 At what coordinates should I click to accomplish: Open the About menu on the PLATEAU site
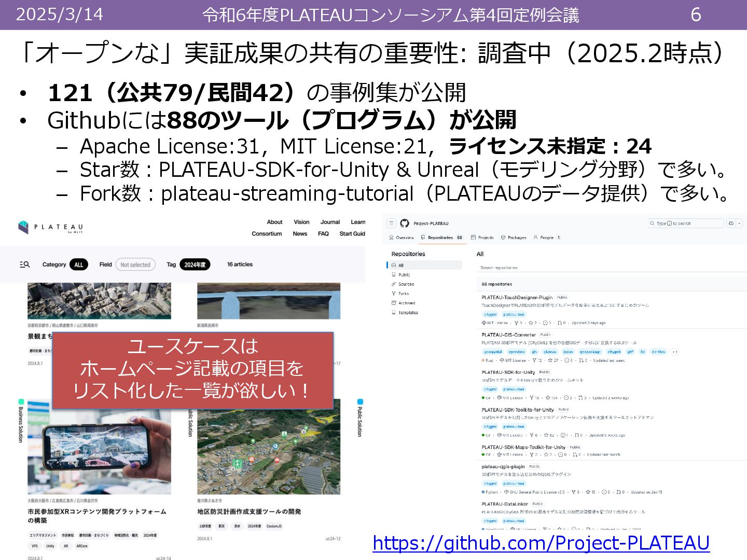pyautogui.click(x=274, y=222)
